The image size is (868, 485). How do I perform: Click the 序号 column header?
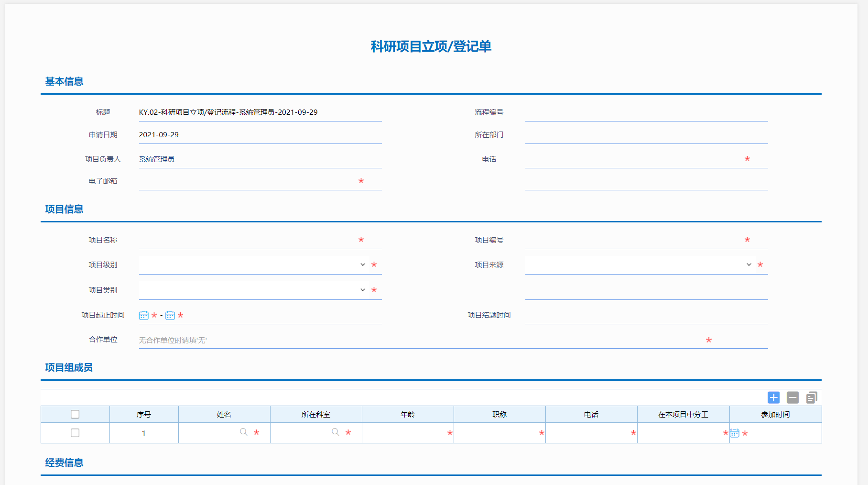(144, 414)
